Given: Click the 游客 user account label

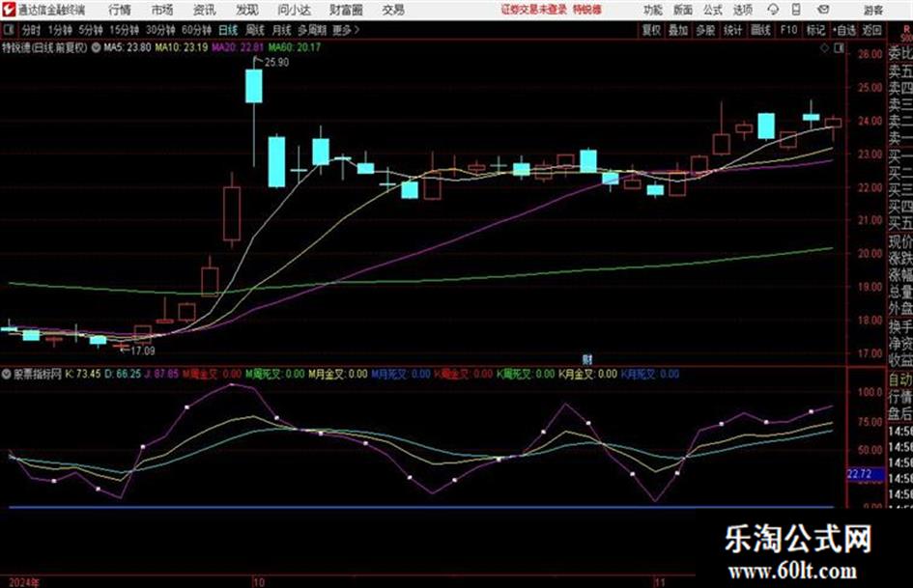Looking at the screenshot, I should (873, 10).
